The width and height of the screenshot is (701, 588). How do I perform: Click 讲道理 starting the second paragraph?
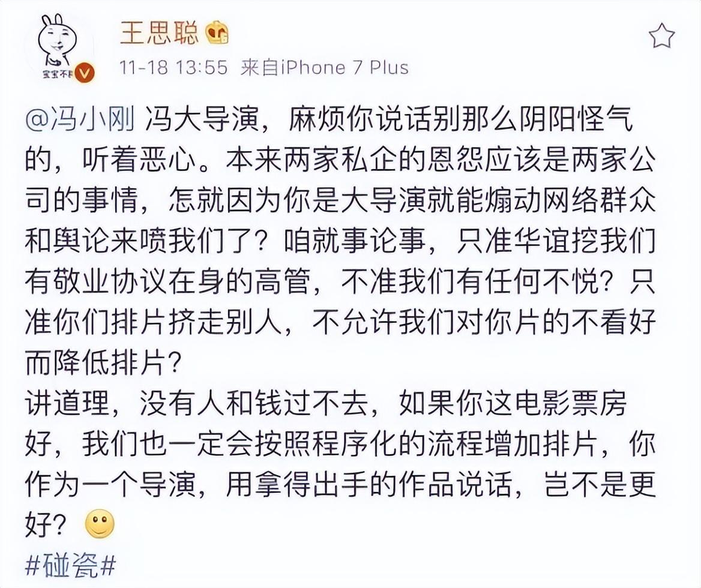[x=67, y=403]
